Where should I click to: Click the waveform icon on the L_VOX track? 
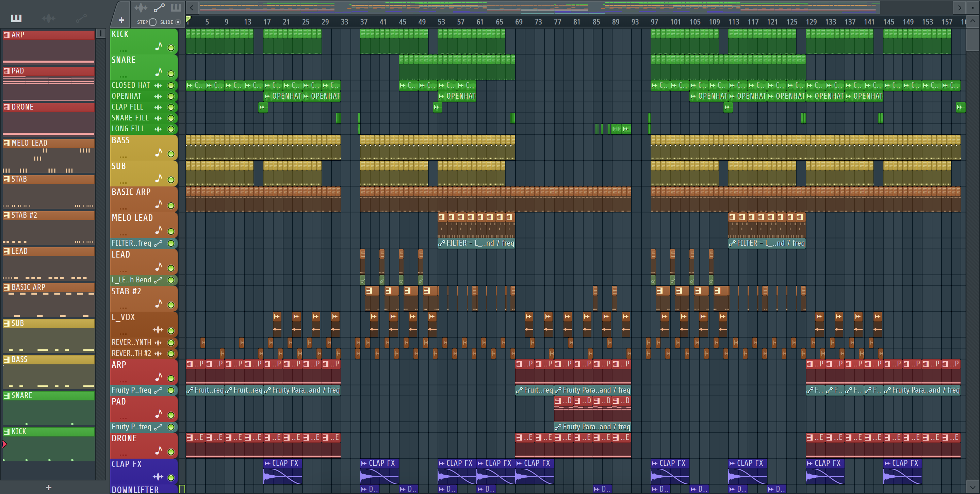158,329
